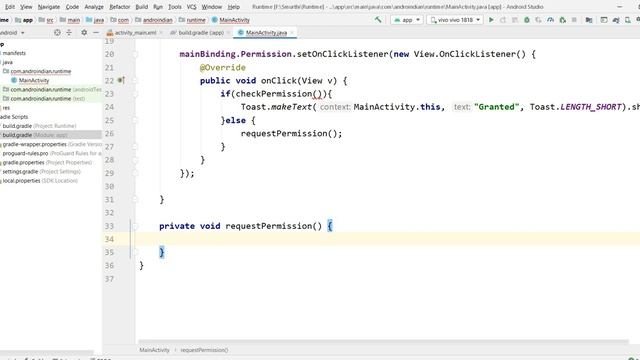Open the Tools menu

click(x=175, y=7)
